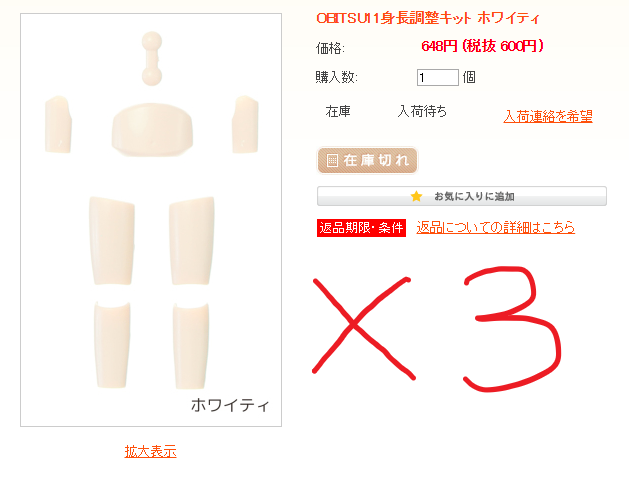Click the product title OBITSU11身長調整キット
This screenshot has height=484, width=629.
(428, 18)
